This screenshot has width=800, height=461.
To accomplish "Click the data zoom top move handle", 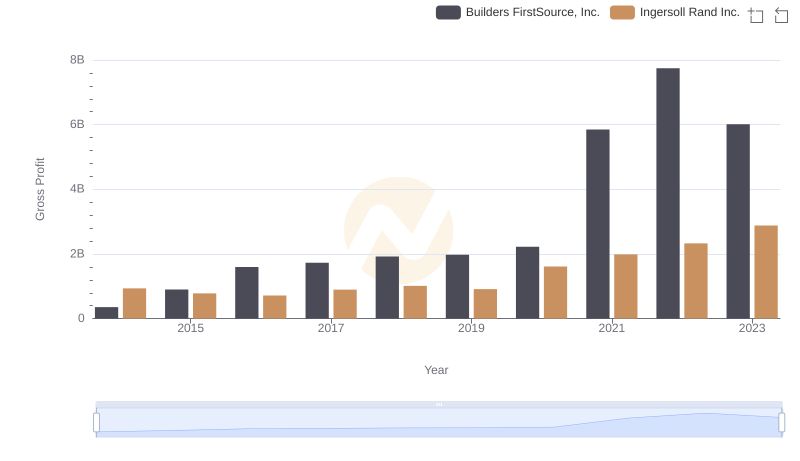I will point(439,404).
